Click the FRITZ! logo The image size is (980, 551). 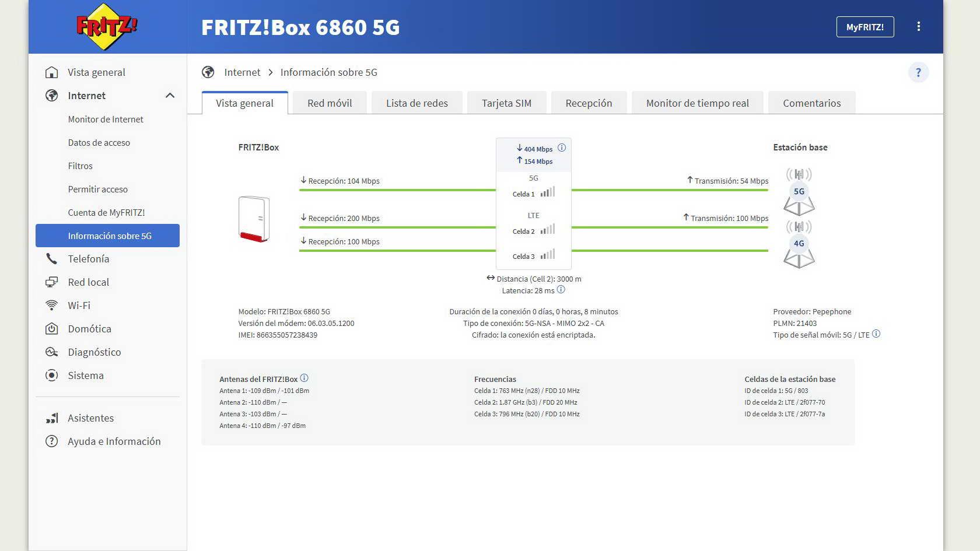pyautogui.click(x=107, y=26)
